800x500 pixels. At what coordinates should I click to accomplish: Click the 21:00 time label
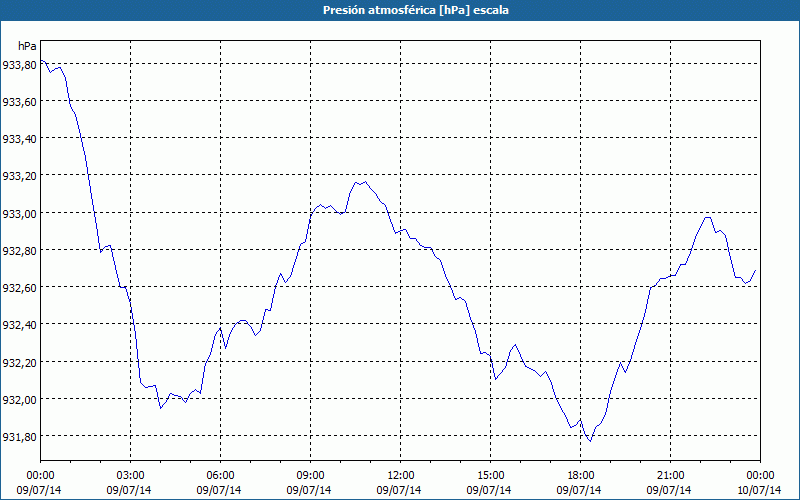pos(670,476)
